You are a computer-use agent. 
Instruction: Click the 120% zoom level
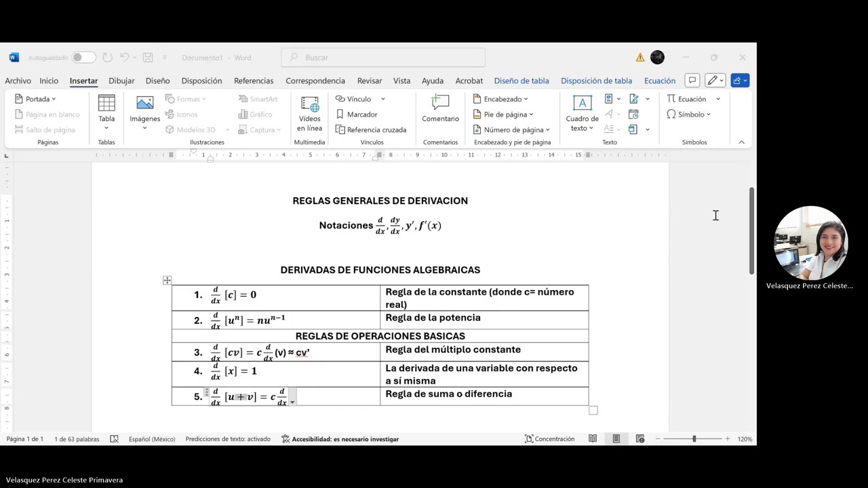[x=745, y=439]
